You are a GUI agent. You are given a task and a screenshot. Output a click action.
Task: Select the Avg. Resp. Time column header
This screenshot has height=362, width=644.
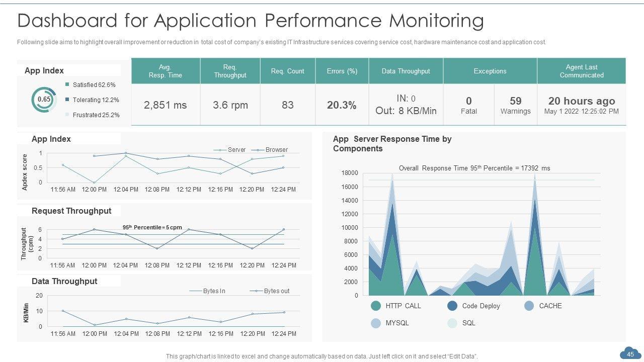pyautogui.click(x=166, y=71)
